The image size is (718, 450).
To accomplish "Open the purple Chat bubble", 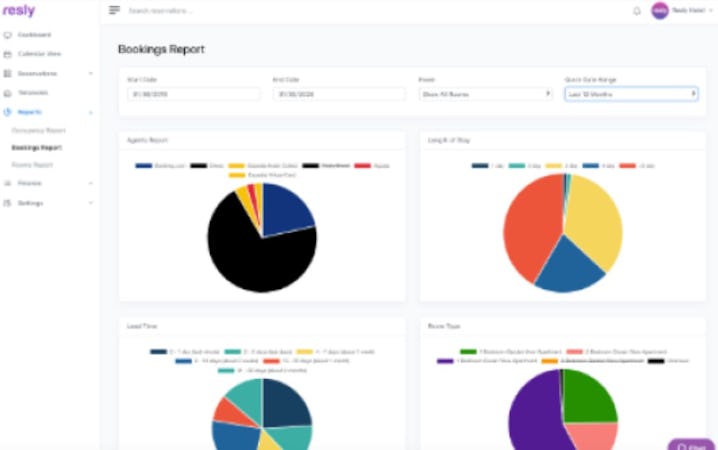I will pyautogui.click(x=691, y=445).
